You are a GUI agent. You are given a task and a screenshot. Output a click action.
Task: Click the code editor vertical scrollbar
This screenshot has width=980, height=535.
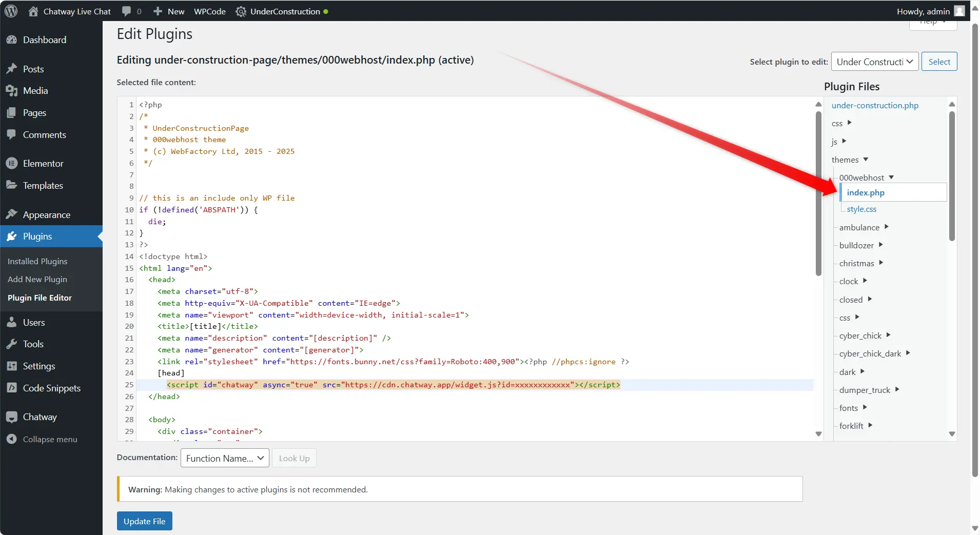pos(818,193)
